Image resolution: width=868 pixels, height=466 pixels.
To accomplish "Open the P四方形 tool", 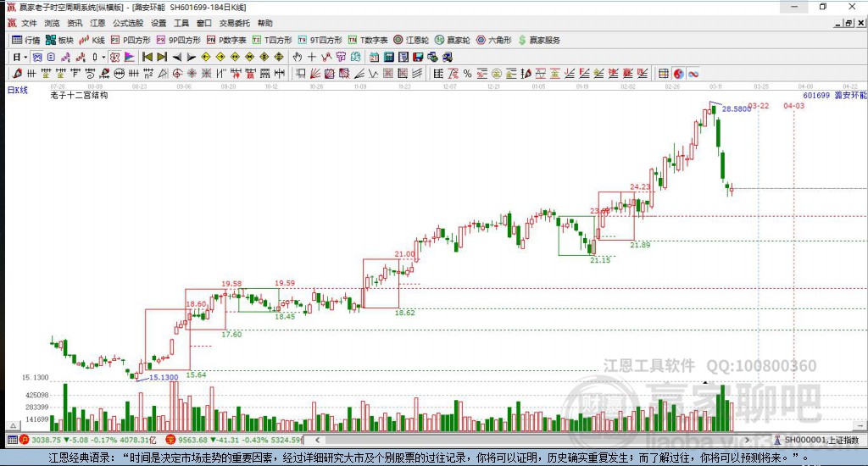I will click(131, 40).
